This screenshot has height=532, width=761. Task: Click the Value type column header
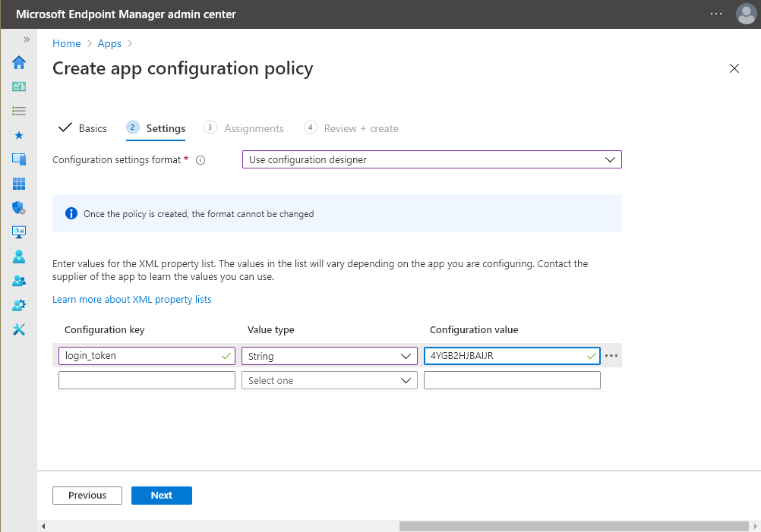tap(271, 330)
